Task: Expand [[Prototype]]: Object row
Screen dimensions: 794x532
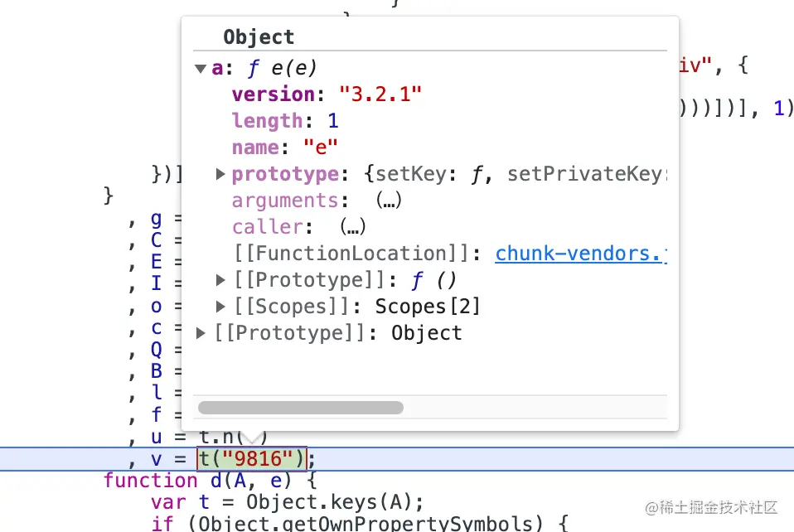Action: [x=201, y=333]
